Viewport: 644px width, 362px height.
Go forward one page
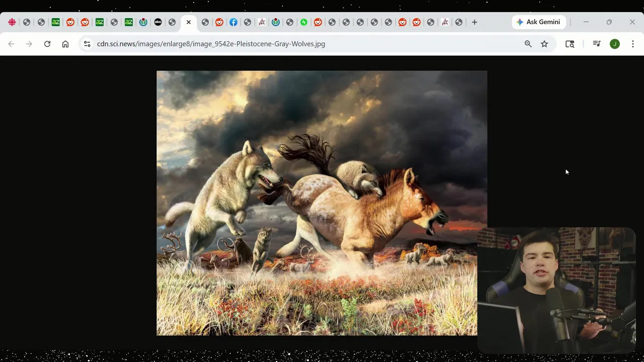click(29, 44)
